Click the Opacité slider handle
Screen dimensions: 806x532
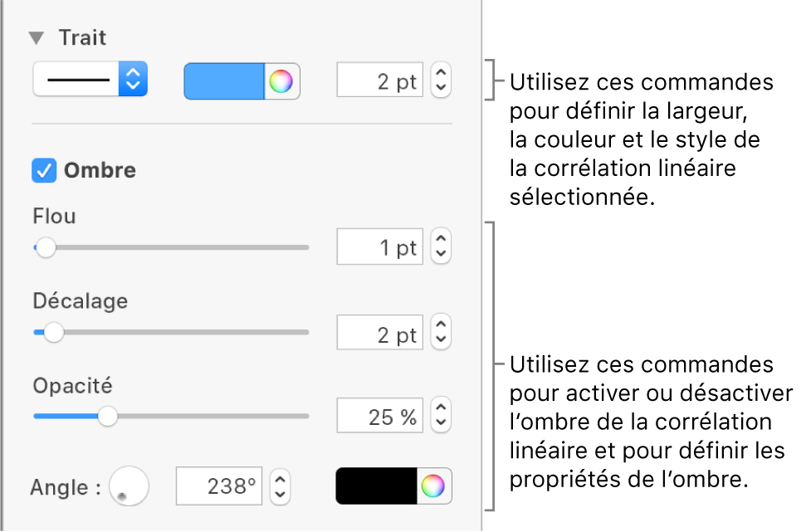107,417
